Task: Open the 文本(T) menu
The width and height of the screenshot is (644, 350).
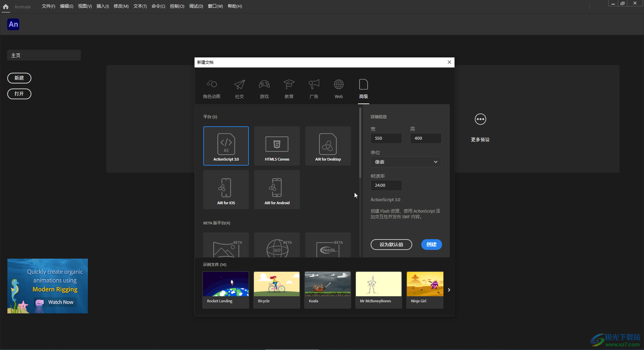Action: 140,6
